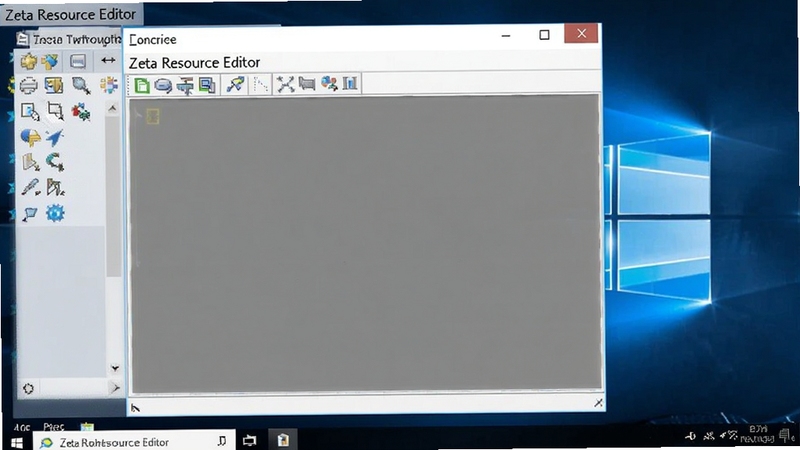Screen dimensions: 800x450
Task: Click the blue oval speech icon in toolbar
Action: click(x=163, y=85)
